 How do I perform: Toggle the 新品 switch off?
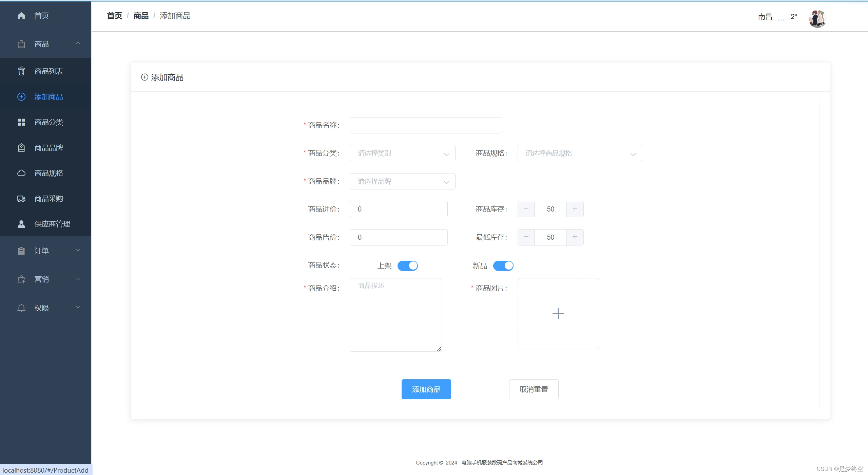pyautogui.click(x=503, y=266)
